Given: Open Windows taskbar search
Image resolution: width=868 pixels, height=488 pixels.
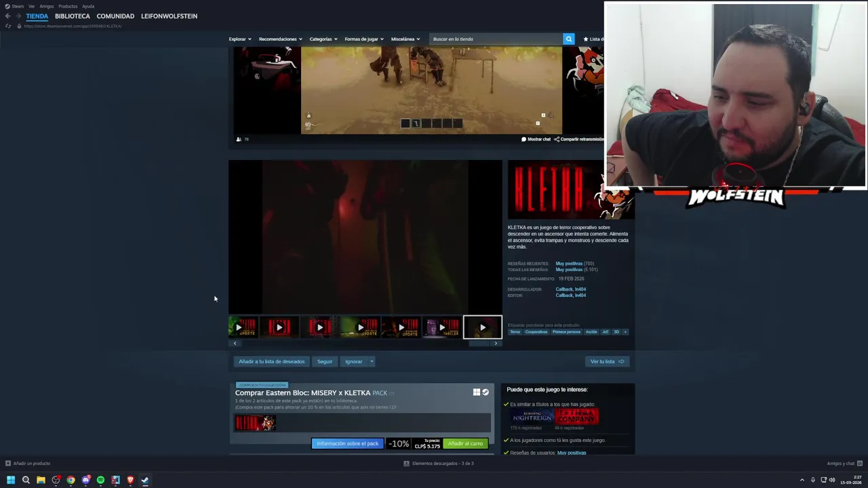Looking at the screenshot, I should (x=26, y=480).
